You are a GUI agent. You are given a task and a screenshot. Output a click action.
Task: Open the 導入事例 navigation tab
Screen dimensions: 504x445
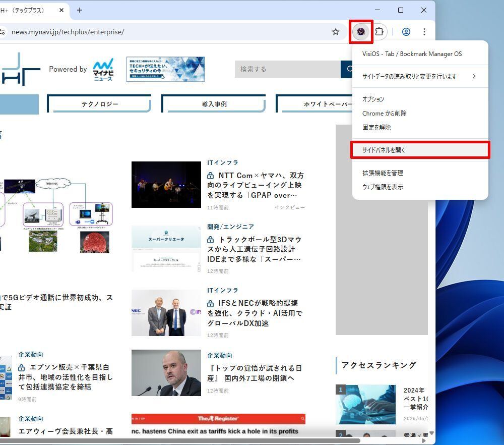point(214,104)
